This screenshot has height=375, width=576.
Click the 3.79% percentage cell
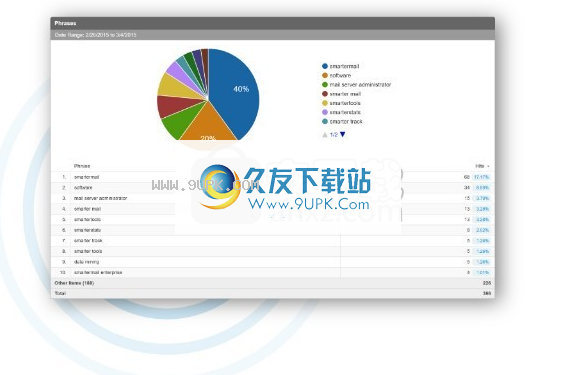[482, 198]
